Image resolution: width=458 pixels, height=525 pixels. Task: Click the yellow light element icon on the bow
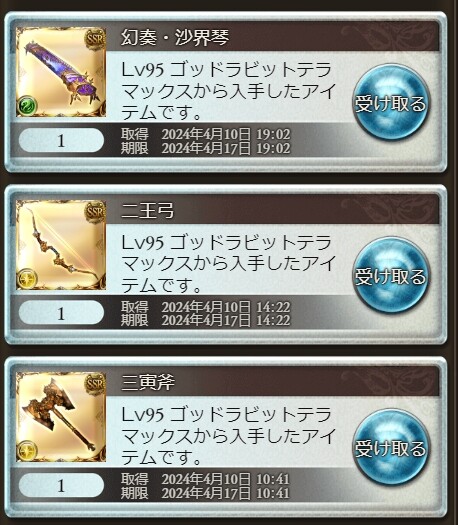click(27, 278)
